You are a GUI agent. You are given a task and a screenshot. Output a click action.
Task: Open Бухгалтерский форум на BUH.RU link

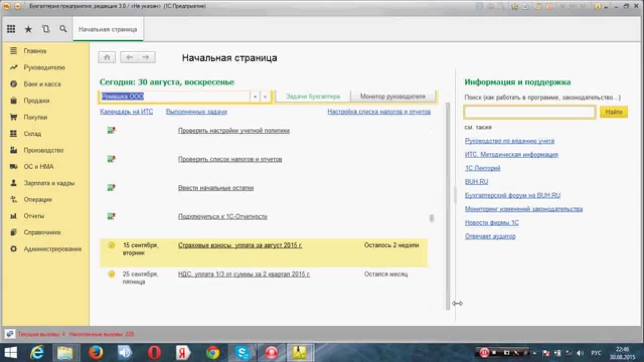[x=513, y=196]
